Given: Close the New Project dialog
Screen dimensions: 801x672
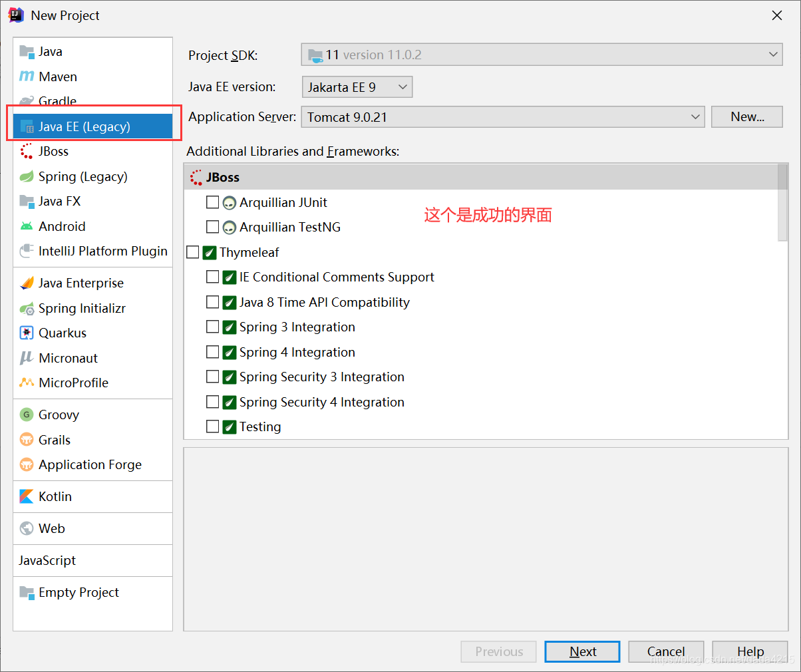Looking at the screenshot, I should pyautogui.click(x=776, y=15).
